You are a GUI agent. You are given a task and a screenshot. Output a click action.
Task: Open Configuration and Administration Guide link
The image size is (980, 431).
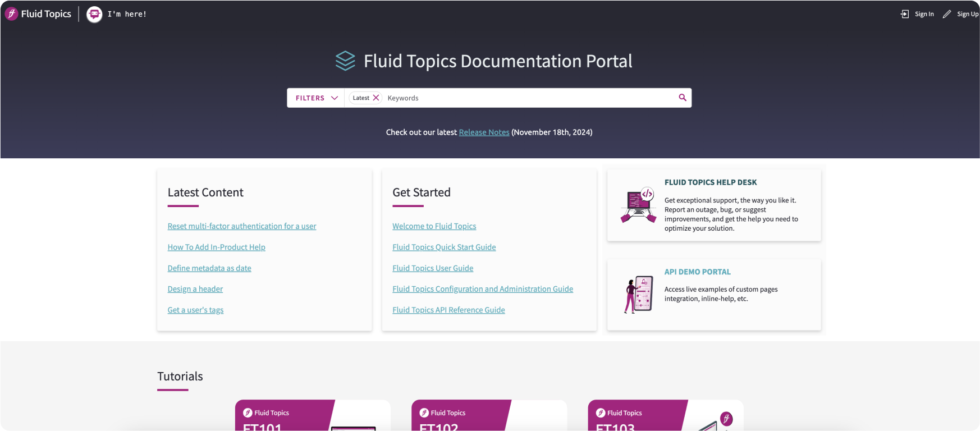[483, 289]
